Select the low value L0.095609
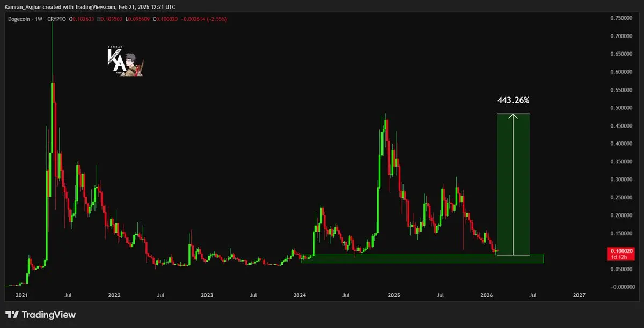 pyautogui.click(x=138, y=19)
